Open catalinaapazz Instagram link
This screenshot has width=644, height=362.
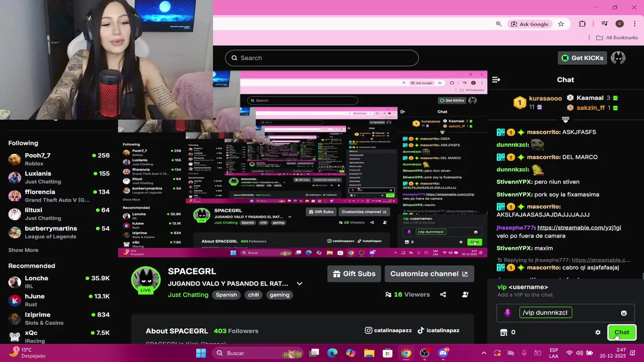[x=388, y=330]
